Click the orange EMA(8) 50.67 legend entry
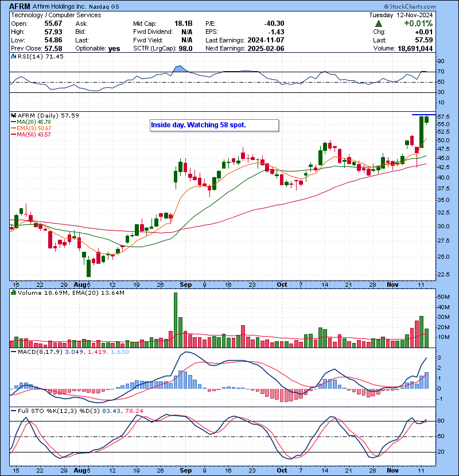 31,128
